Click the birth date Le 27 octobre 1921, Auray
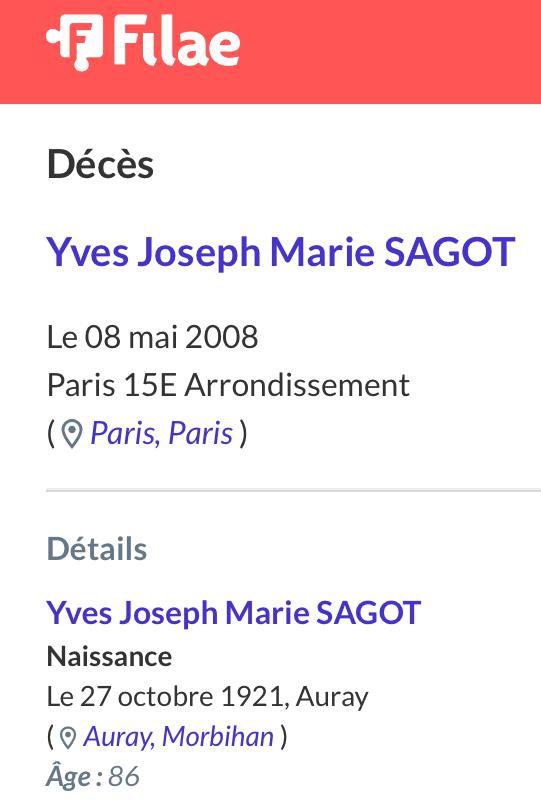The width and height of the screenshot is (541, 808). pyautogui.click(x=207, y=697)
